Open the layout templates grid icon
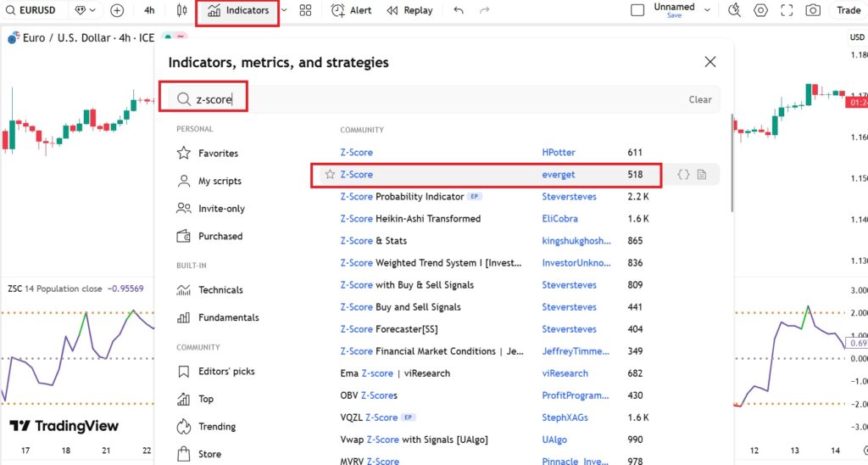The image size is (868, 465). (306, 10)
